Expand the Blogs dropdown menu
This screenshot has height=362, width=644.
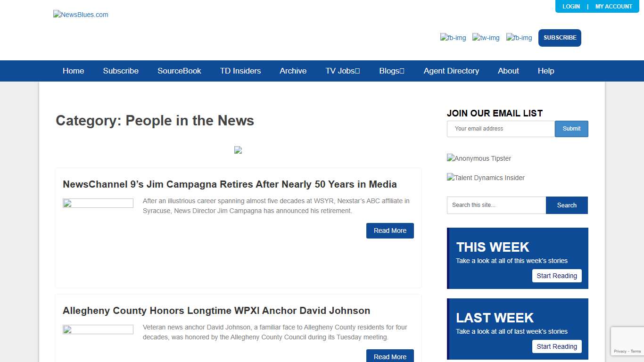pos(391,71)
